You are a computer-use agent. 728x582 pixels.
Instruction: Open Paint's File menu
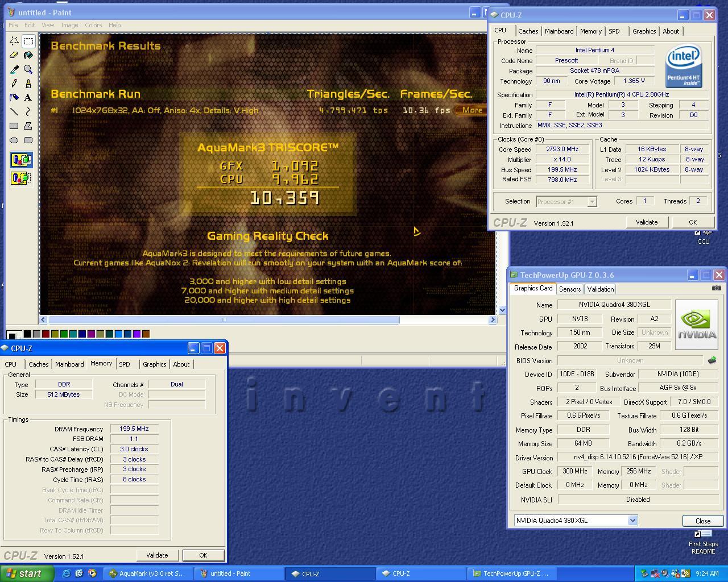point(13,25)
